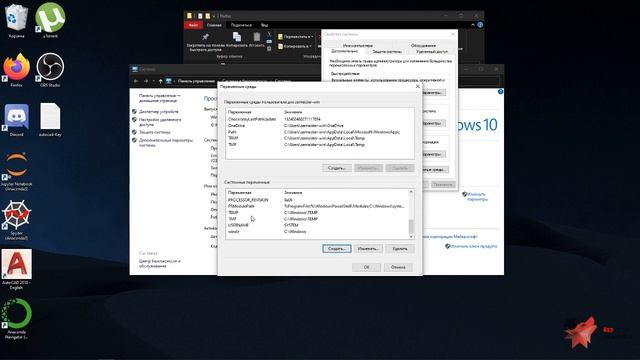The width and height of the screenshot is (640, 360).
Task: Close the Переменные среды dialog with X
Action: point(417,87)
